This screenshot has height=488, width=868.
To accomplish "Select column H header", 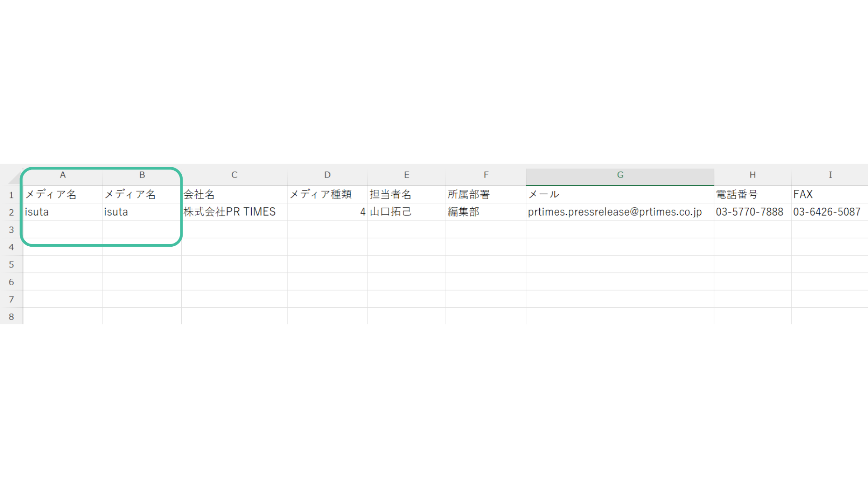I will coord(752,175).
